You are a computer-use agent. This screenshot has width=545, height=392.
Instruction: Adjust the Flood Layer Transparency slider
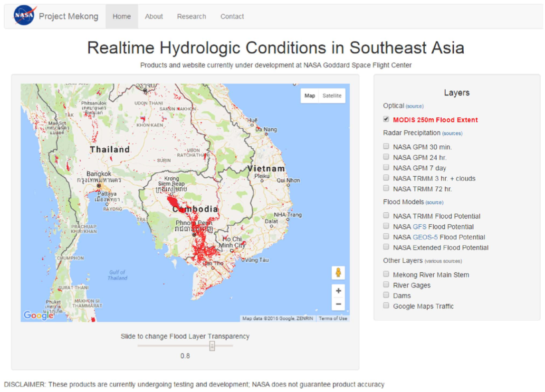tap(212, 345)
